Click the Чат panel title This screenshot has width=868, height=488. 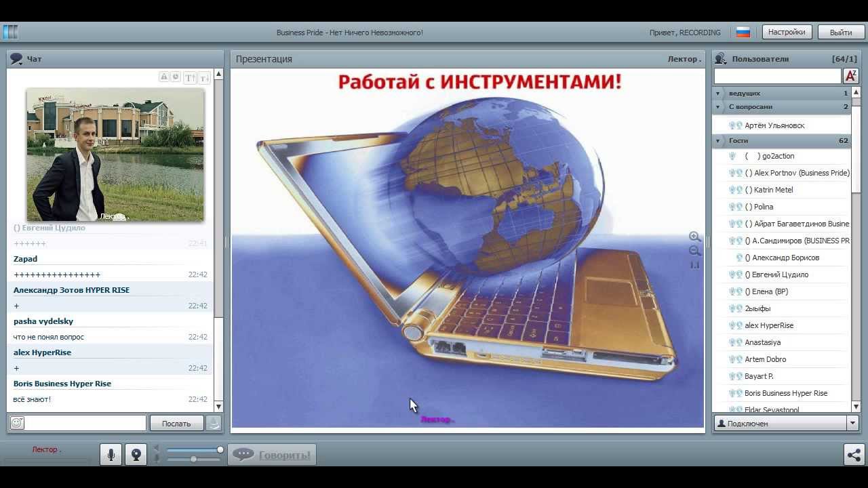point(34,59)
